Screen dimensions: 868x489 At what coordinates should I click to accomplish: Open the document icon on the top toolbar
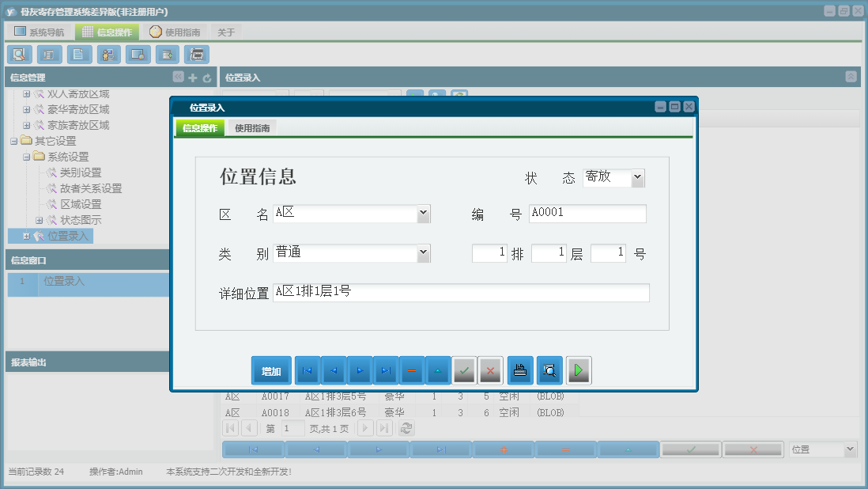(x=77, y=55)
